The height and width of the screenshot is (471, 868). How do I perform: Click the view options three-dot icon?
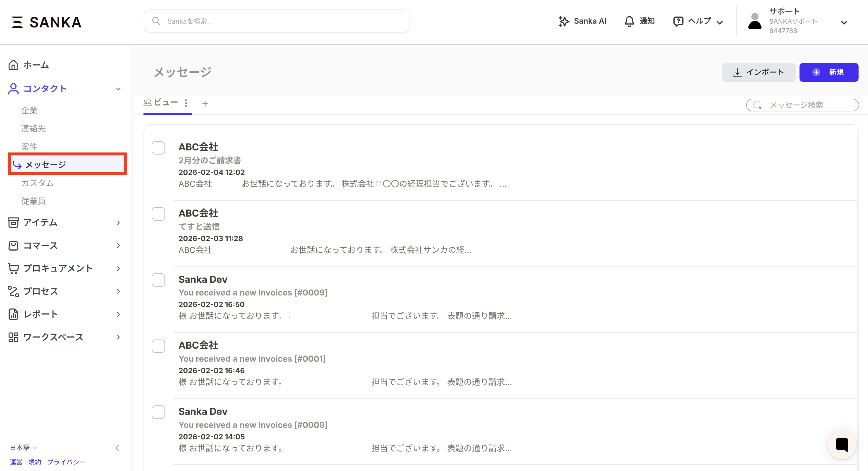click(x=186, y=103)
